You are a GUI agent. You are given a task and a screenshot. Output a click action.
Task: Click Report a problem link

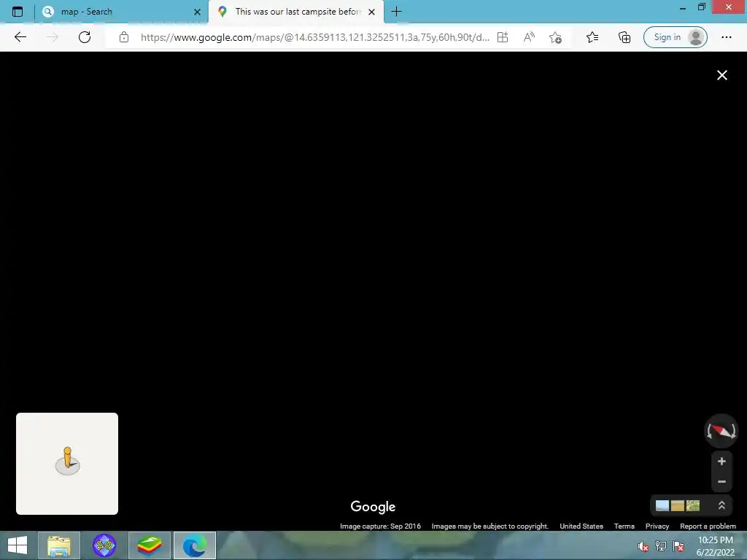coord(708,526)
